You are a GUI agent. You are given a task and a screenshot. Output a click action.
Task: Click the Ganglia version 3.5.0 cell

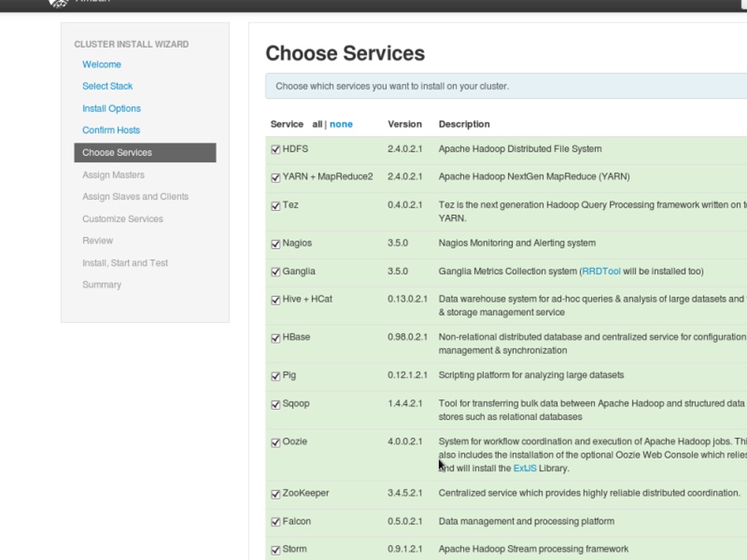[x=398, y=271]
